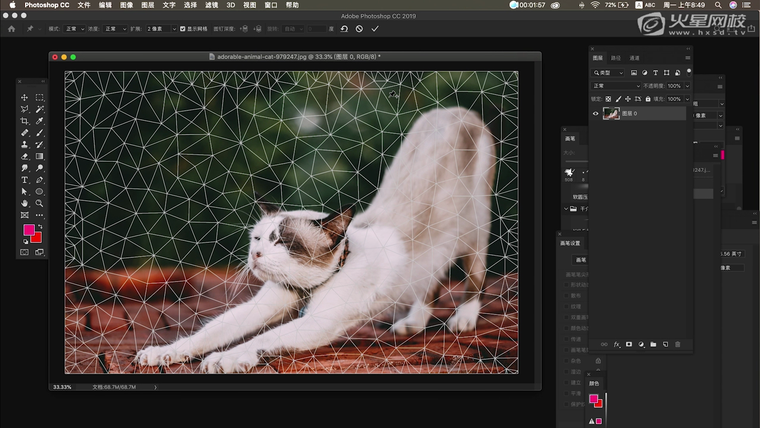Viewport: 760px width, 428px height.
Task: Open the layer blend mode 正常 dropdown
Action: [615, 86]
